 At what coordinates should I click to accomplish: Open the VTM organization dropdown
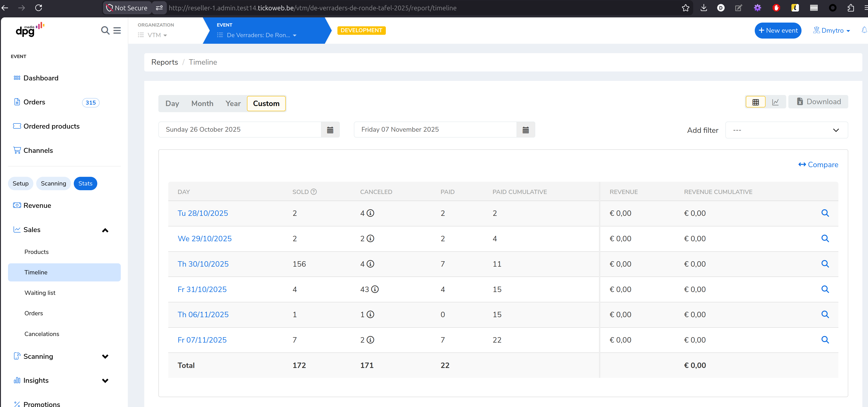[153, 35]
